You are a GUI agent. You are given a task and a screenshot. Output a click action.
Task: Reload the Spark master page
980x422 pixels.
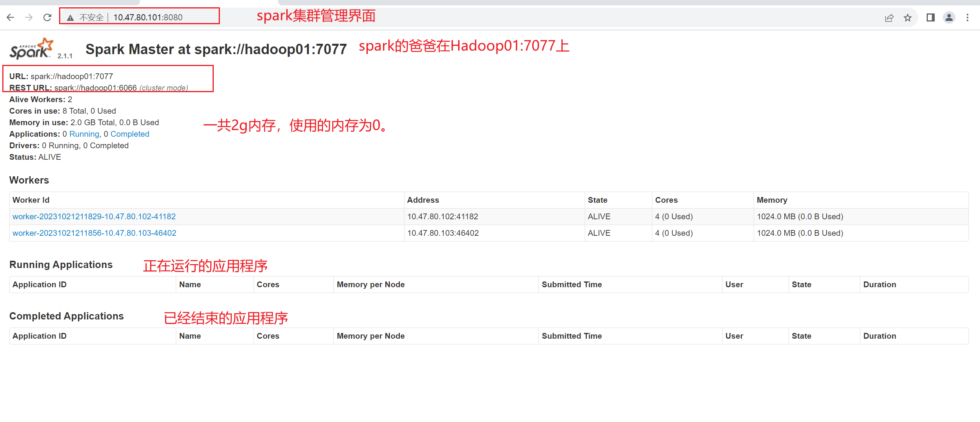(47, 17)
